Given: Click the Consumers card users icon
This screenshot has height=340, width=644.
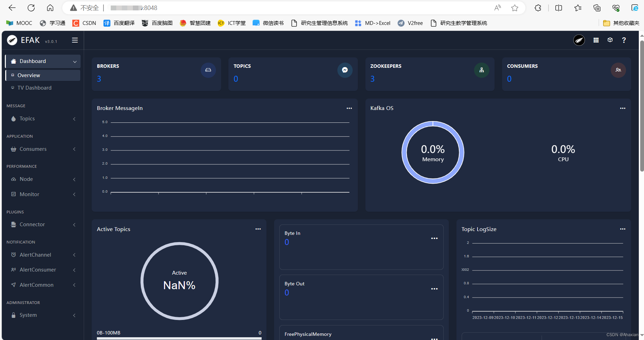Looking at the screenshot, I should pos(618,70).
